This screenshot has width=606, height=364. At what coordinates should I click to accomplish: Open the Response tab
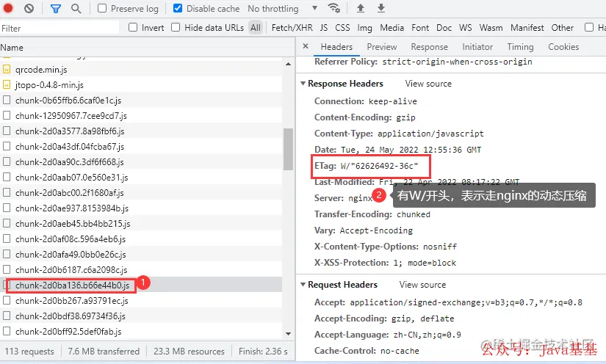[430, 47]
